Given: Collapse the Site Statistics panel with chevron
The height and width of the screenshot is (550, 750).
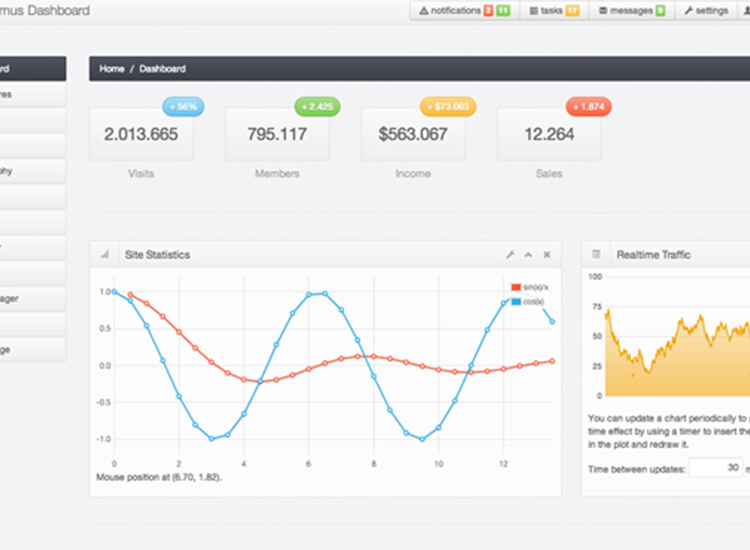Looking at the screenshot, I should [x=528, y=255].
